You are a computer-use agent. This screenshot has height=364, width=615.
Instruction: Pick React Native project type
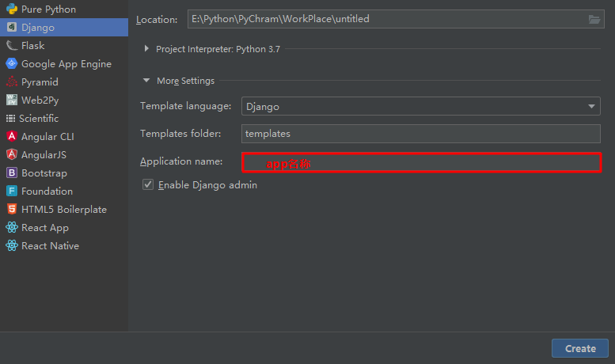[x=64, y=245]
